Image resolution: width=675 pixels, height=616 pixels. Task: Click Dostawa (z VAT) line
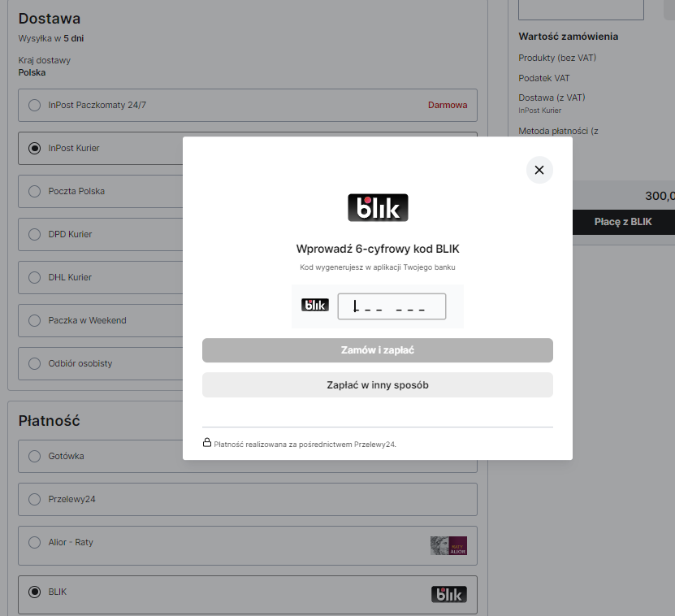point(552,98)
